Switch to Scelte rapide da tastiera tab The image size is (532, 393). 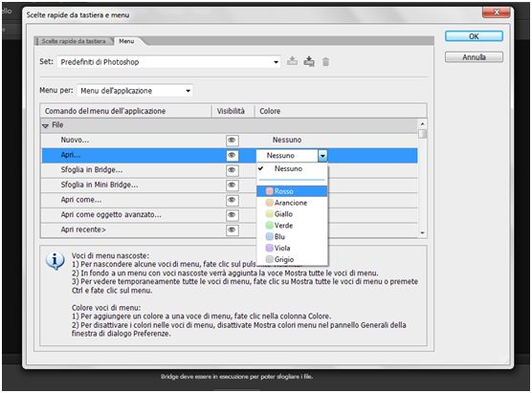(74, 41)
